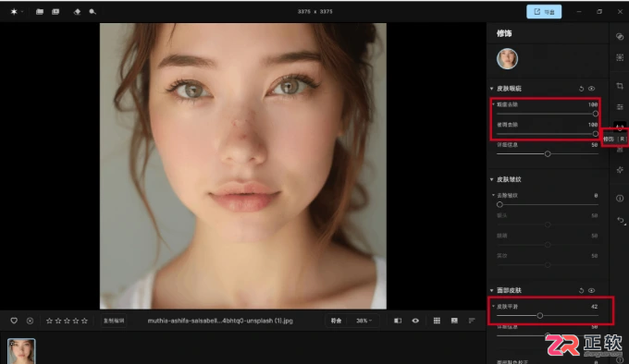Collapse the 皮肤瑕疵 section triangle
Image resolution: width=629 pixels, height=364 pixels.
point(492,89)
